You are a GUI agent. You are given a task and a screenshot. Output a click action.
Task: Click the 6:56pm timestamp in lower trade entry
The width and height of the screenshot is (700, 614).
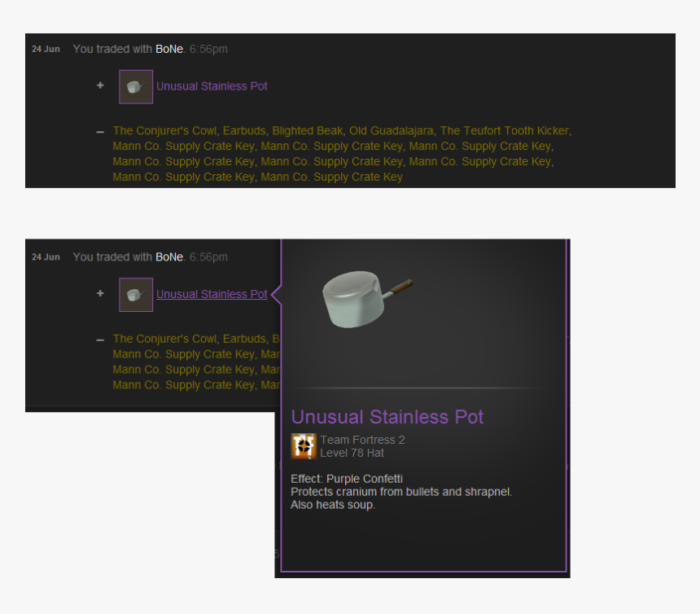(x=208, y=257)
